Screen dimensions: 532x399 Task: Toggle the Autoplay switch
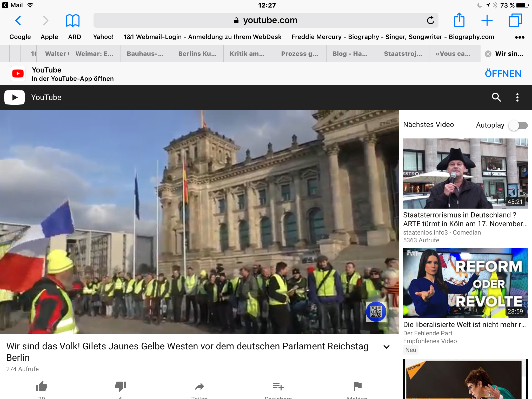pos(518,125)
